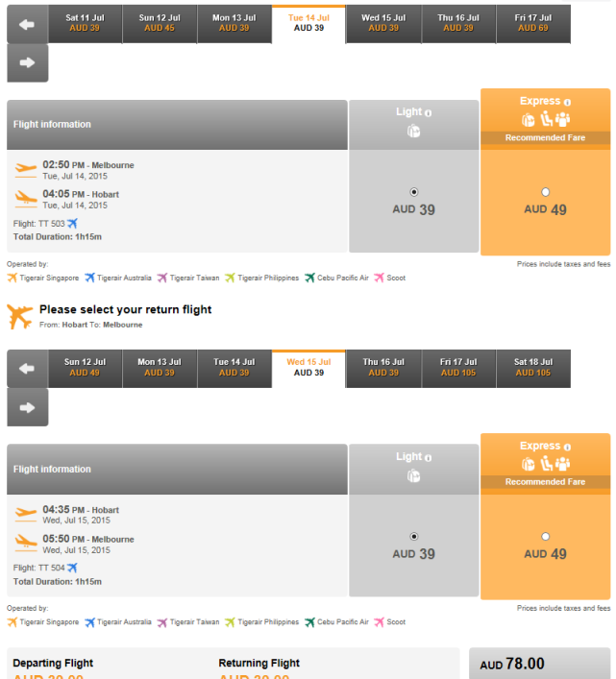Viewport: 616px width, 679px height.
Task: Open Light fare info icon for departure
Action: coord(428,113)
